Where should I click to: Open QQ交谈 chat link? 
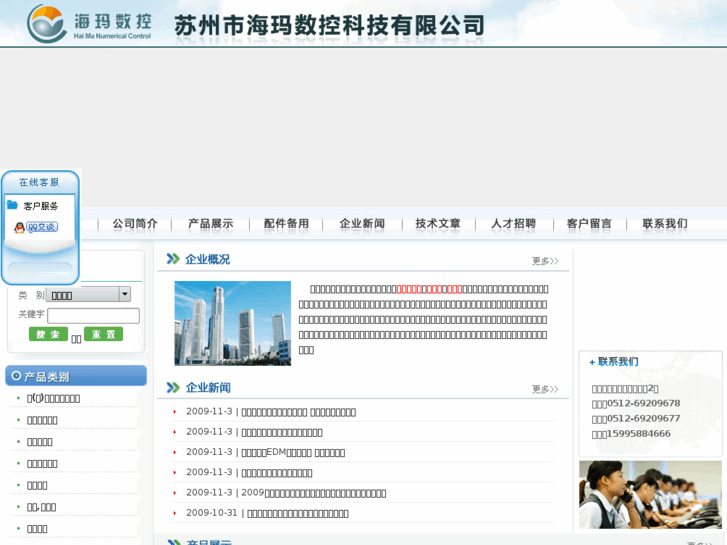point(42,227)
